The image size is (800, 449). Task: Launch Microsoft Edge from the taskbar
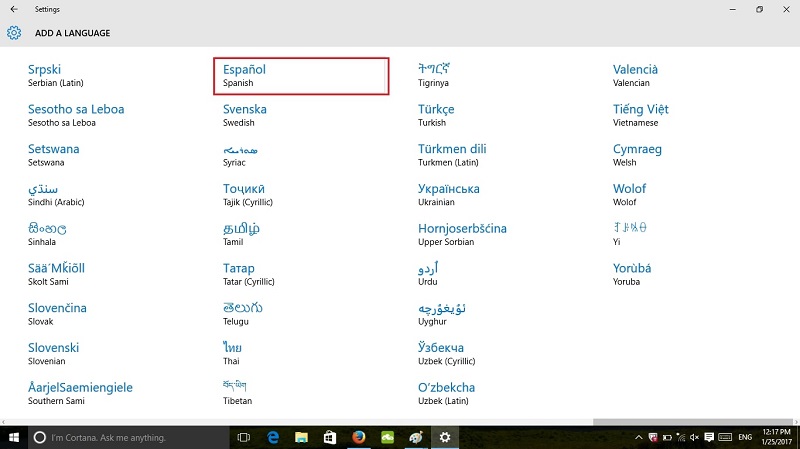click(x=272, y=437)
